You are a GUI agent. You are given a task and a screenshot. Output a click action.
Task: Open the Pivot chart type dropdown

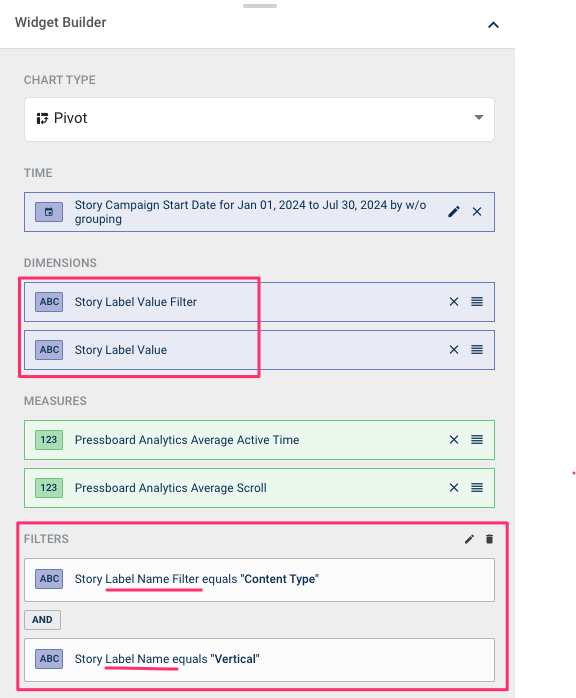click(259, 119)
